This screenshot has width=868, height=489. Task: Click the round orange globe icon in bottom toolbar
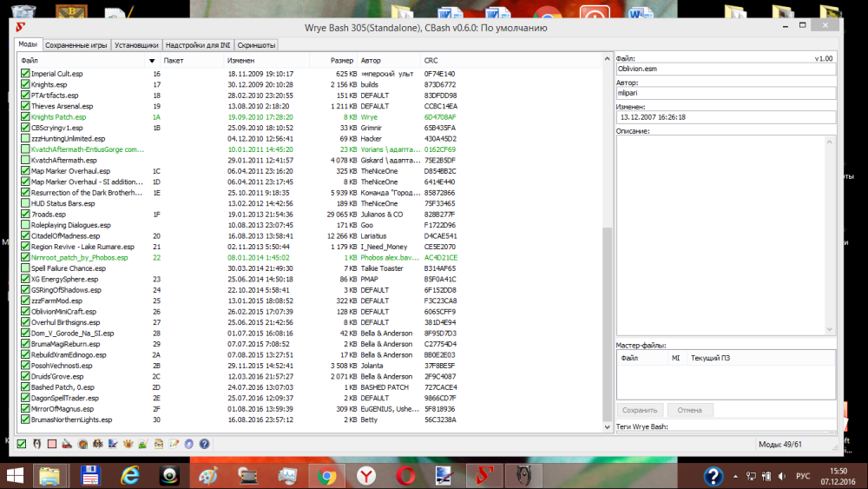click(x=82, y=444)
